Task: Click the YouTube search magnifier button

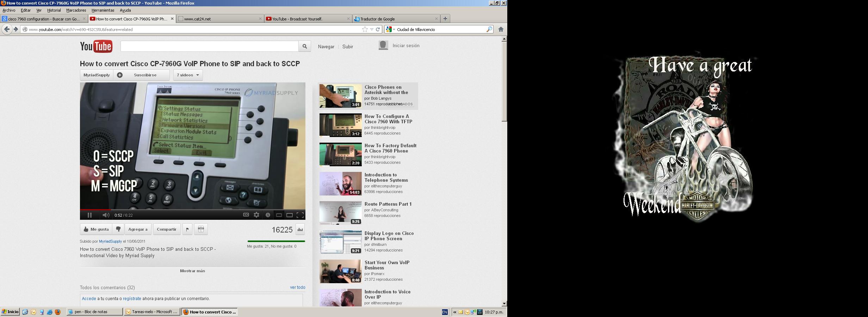Action: pyautogui.click(x=305, y=46)
